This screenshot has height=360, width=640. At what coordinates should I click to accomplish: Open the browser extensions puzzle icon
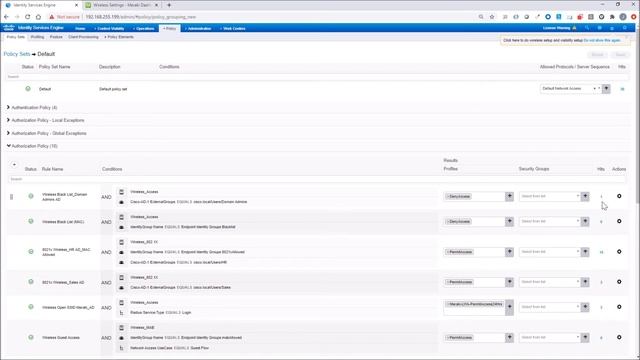click(612, 17)
